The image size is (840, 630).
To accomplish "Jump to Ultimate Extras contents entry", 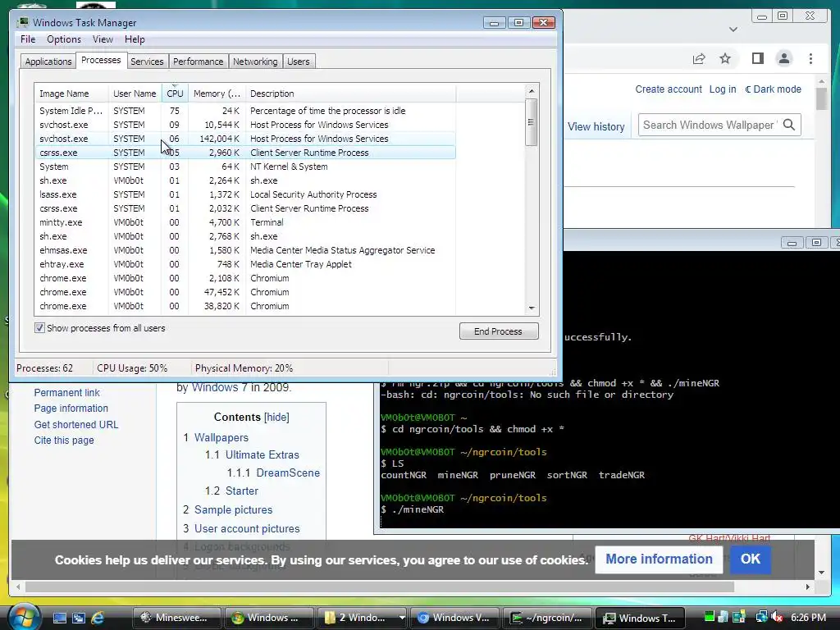I will [262, 454].
